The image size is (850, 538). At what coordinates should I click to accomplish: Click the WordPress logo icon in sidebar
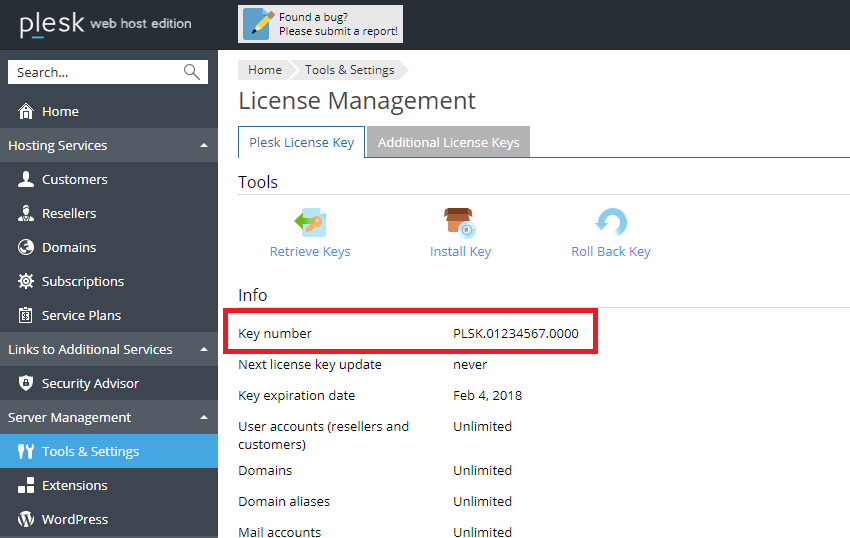(x=26, y=520)
